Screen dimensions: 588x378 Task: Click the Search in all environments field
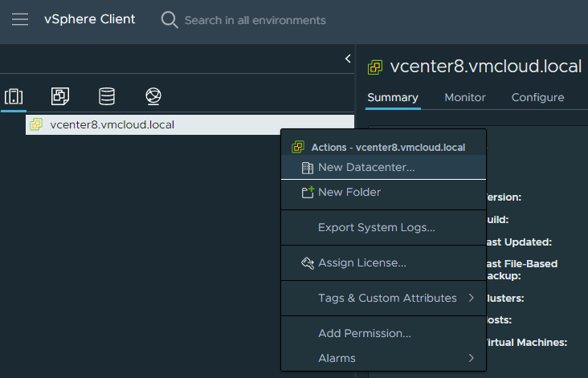pyautogui.click(x=255, y=20)
